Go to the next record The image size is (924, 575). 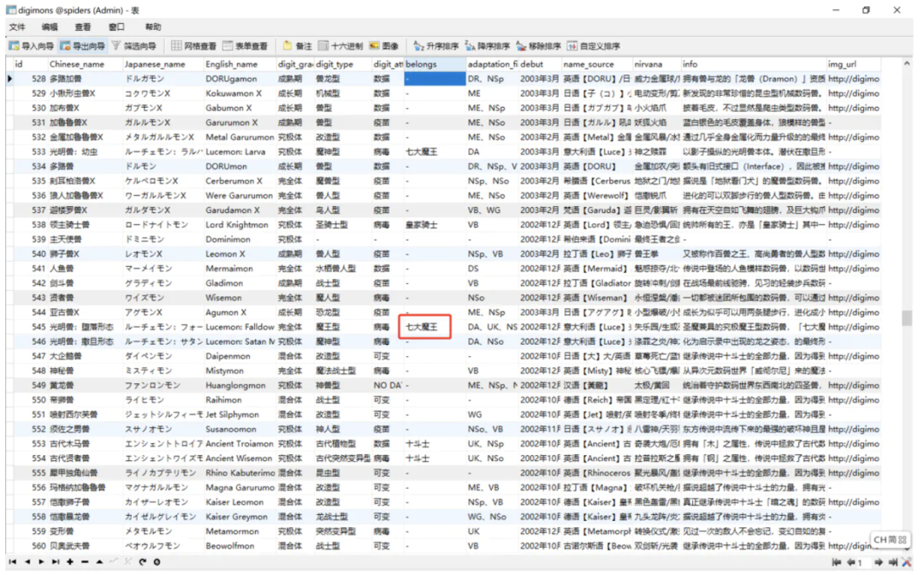[x=41, y=562]
